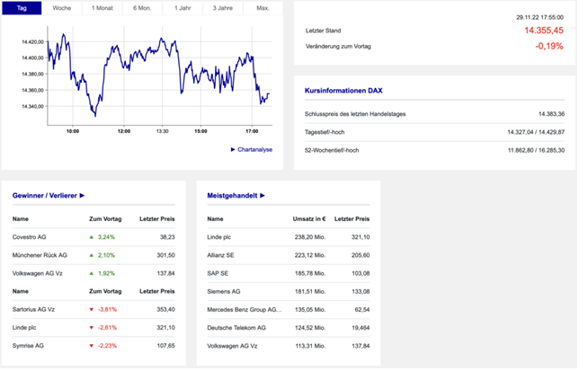Viewport: 588px width, 371px height.
Task: Show the 1 Jahr chart view
Action: tap(182, 8)
